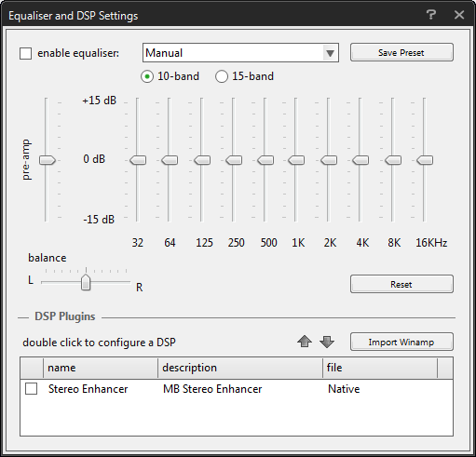Click the 8K band slider handle
476x457 pixels.
393,160
